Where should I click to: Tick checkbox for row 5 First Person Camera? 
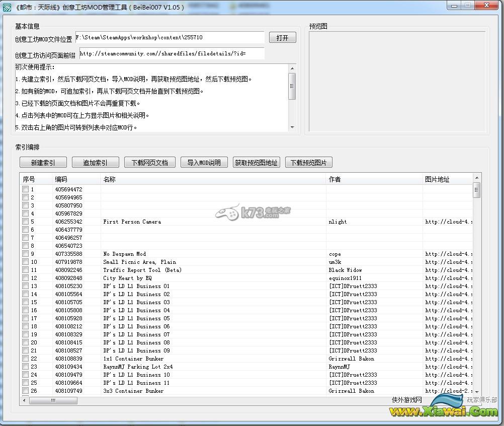coord(25,222)
